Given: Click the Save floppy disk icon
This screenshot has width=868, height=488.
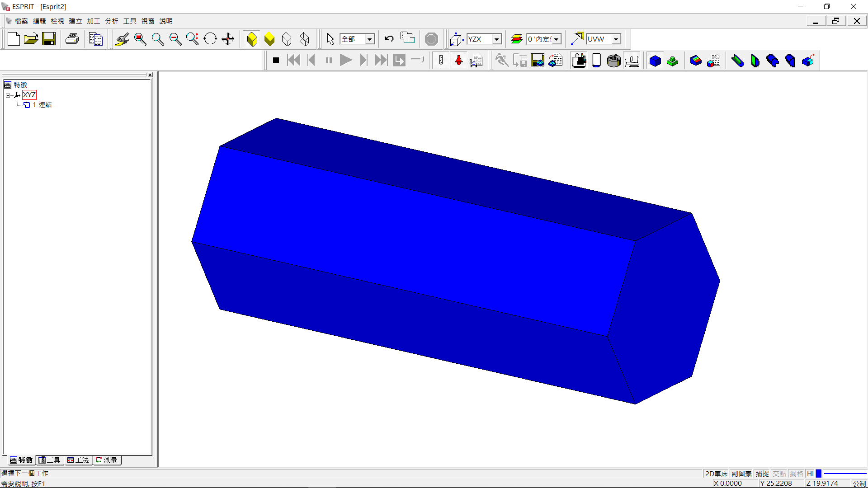Looking at the screenshot, I should [x=49, y=39].
